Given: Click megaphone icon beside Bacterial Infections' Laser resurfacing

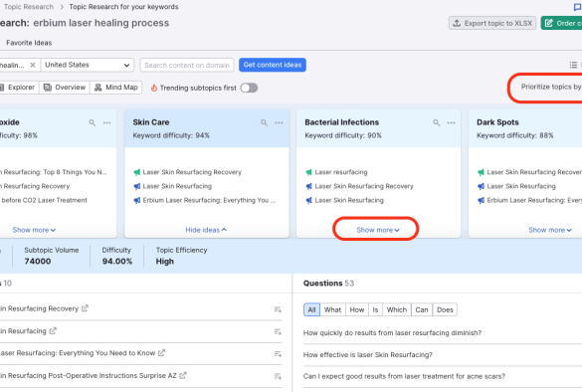Looking at the screenshot, I should tap(308, 172).
